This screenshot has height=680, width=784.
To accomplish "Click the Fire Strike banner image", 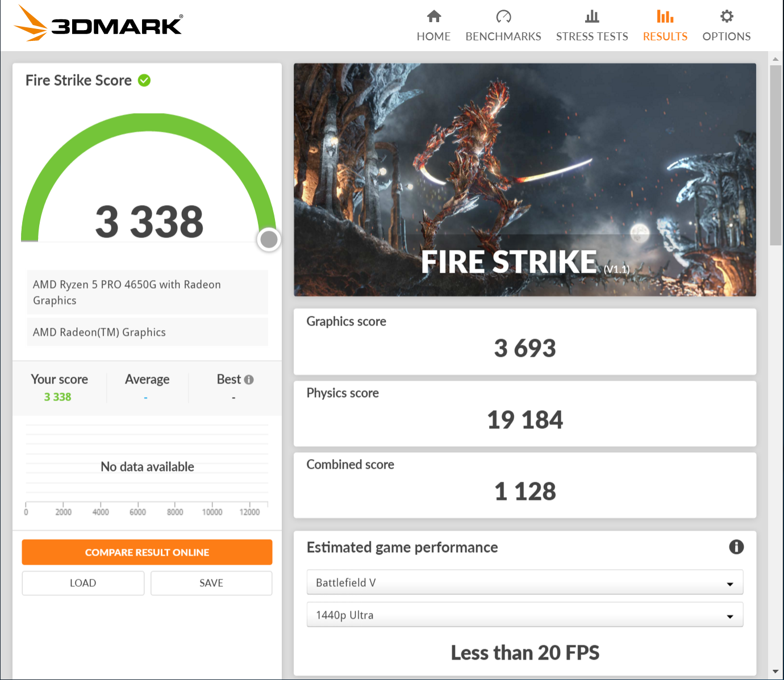I will click(x=525, y=180).
